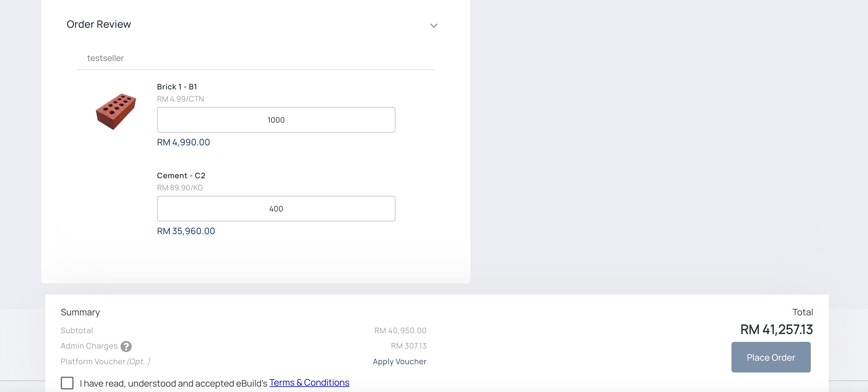Image resolution: width=868 pixels, height=392 pixels.
Task: Click the Brick 1 - B1 product name
Action: coord(177,87)
